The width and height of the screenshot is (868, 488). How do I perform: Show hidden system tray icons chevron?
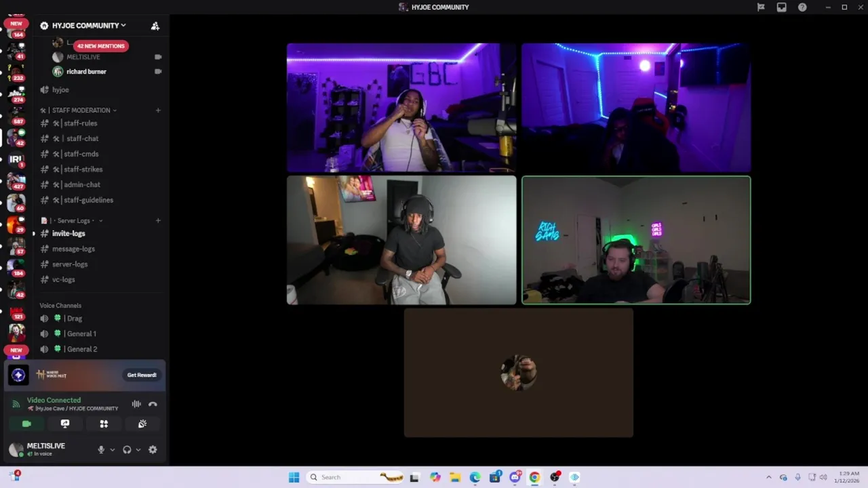(768, 477)
